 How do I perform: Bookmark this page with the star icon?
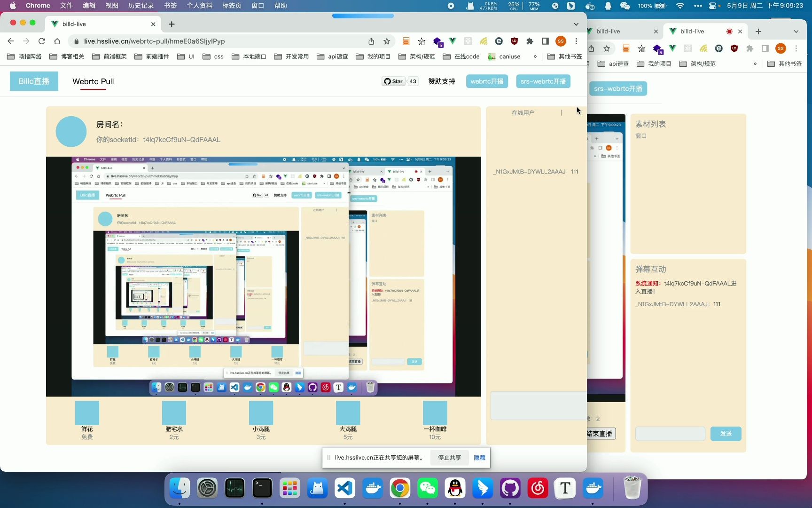coord(387,41)
